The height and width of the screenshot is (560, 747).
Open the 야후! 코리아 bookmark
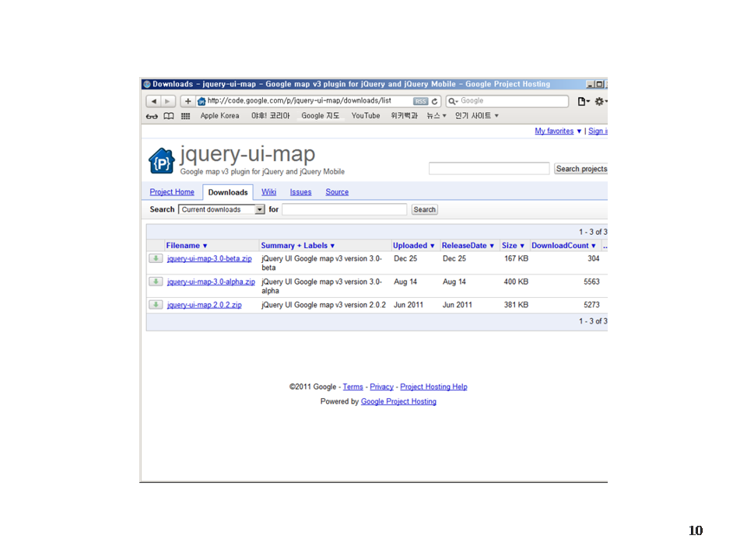[270, 116]
